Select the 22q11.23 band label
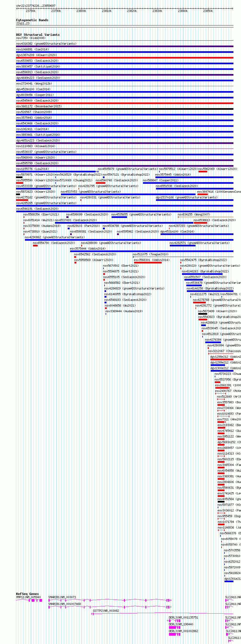Viewport: 241px width, 644px height. click(23, 23)
